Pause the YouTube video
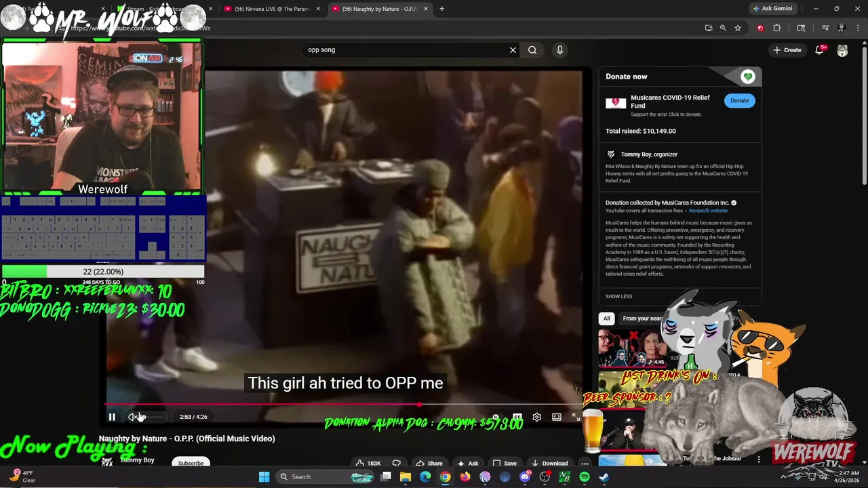 tap(112, 417)
